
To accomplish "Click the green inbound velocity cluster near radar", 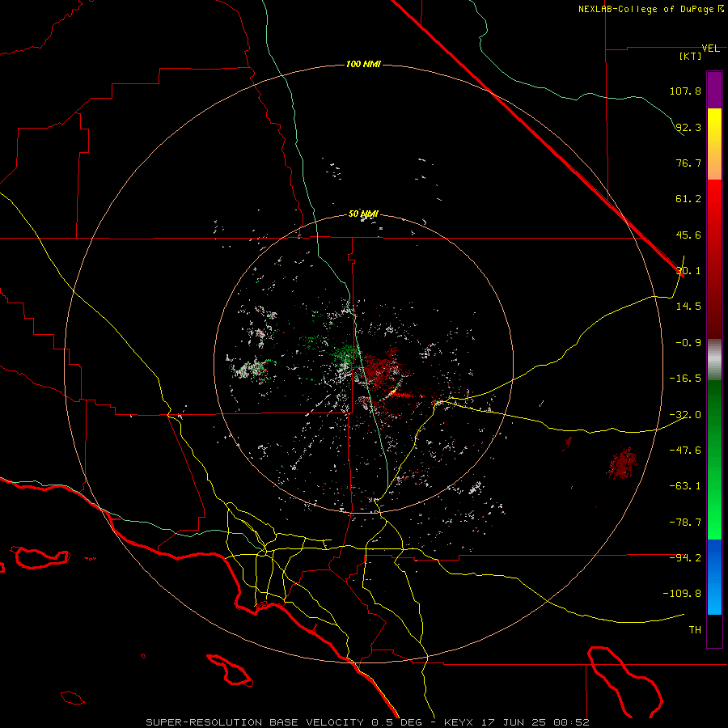I will (344, 353).
